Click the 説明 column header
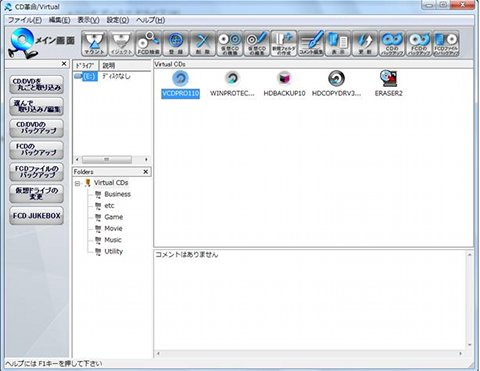The height and width of the screenshot is (371, 480). click(125, 65)
